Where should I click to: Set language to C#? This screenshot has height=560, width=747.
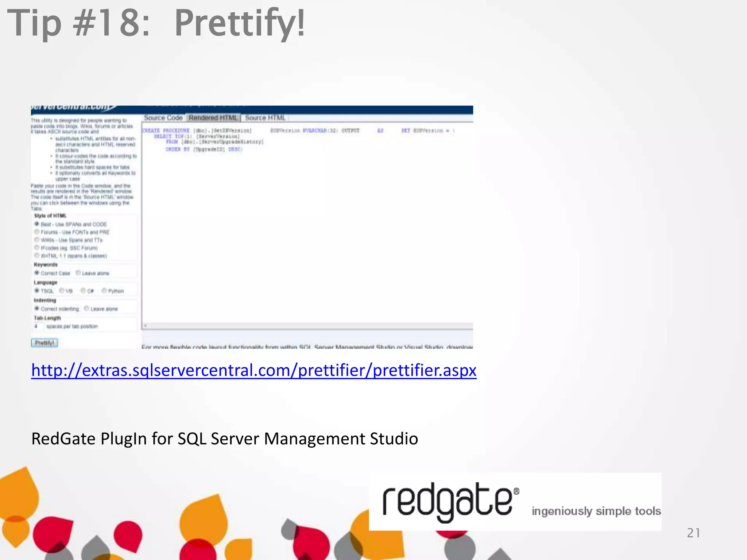(x=83, y=291)
